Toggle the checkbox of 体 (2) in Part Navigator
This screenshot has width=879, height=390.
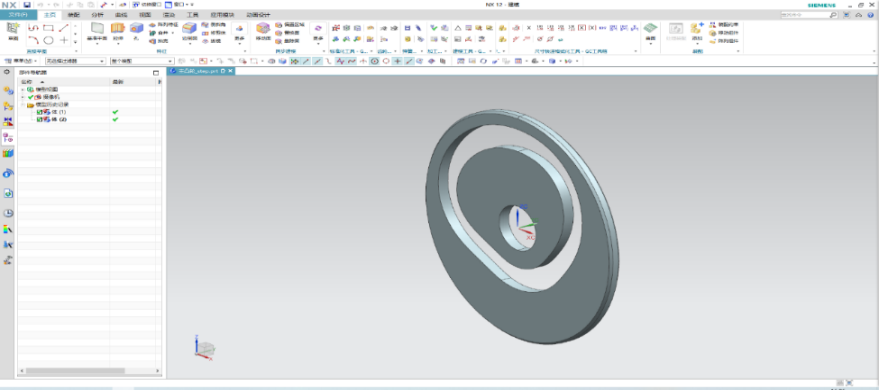coord(39,119)
